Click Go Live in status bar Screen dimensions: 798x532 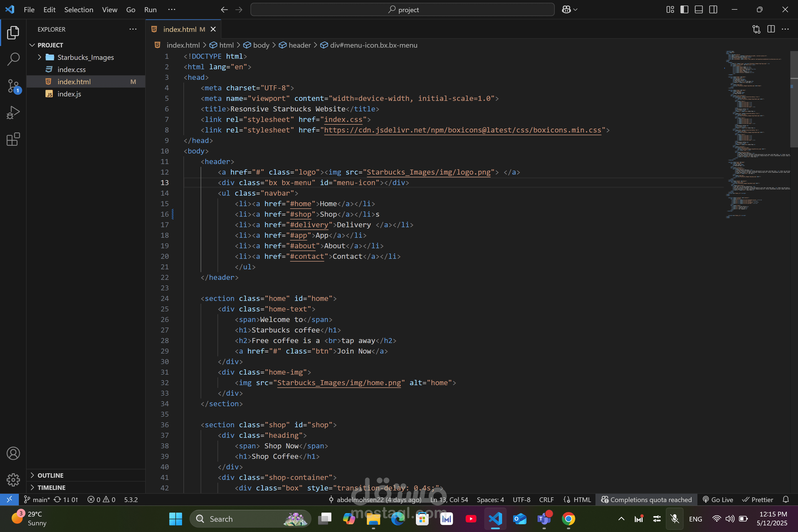click(718, 499)
